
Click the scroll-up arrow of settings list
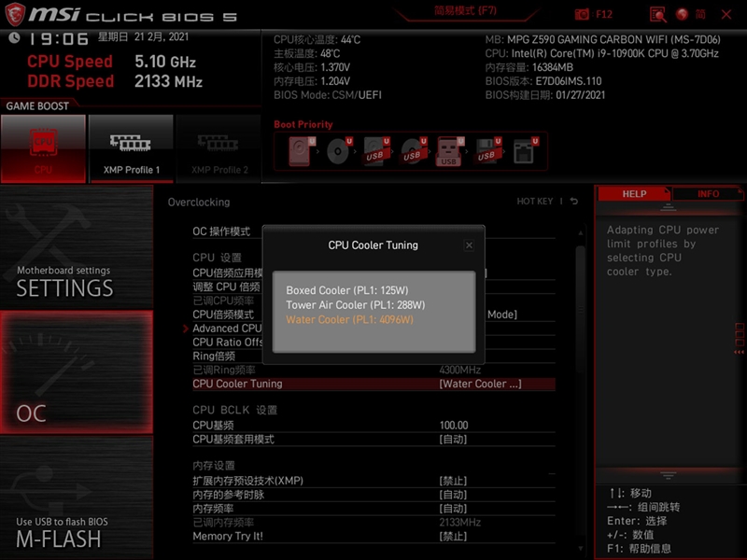tap(580, 233)
